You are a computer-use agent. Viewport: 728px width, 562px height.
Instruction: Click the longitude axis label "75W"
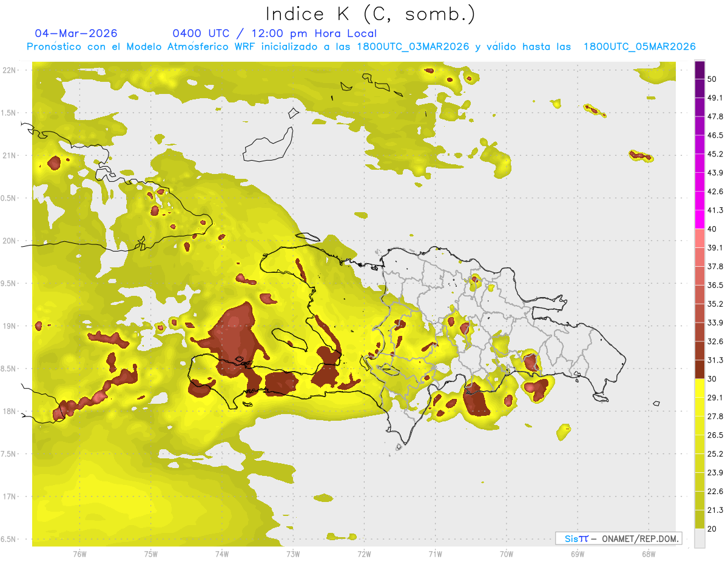(150, 554)
